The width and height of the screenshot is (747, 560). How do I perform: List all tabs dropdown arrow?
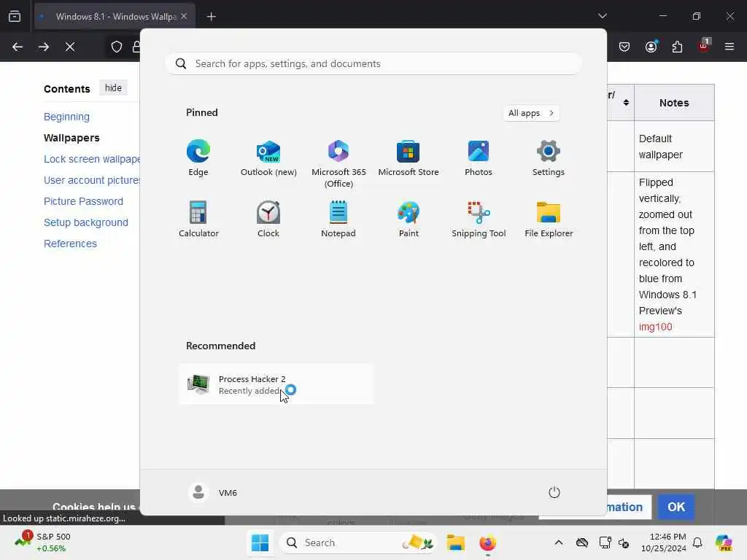coord(602,16)
